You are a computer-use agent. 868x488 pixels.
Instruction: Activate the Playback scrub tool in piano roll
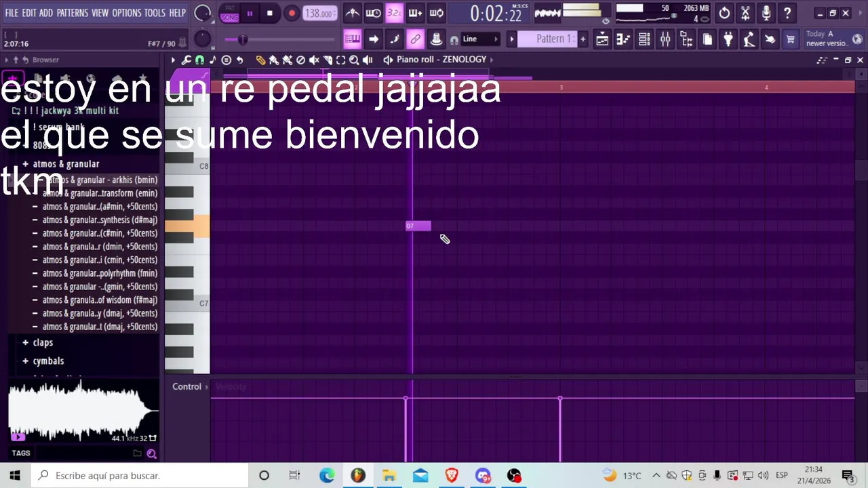click(368, 60)
